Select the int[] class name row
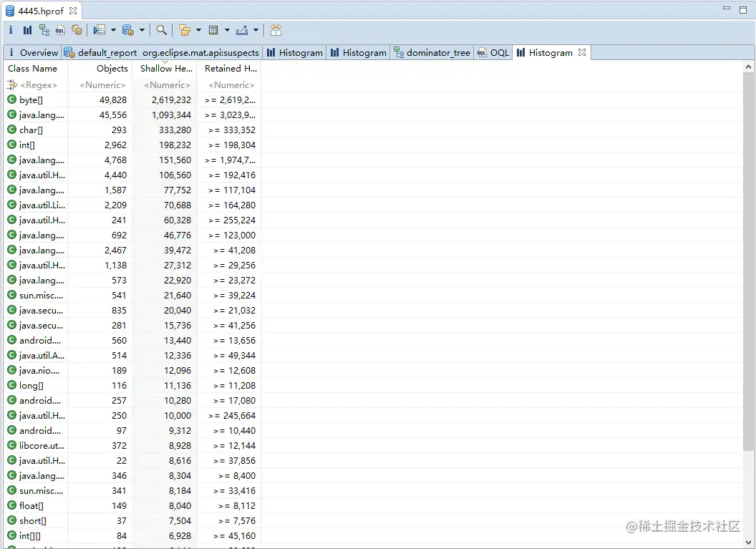The height and width of the screenshot is (549, 756). click(27, 145)
